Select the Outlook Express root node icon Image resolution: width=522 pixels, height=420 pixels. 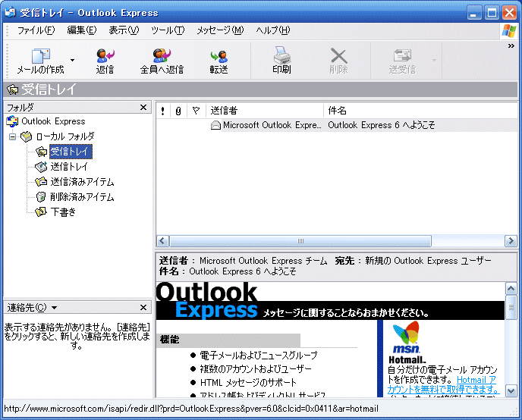13,121
